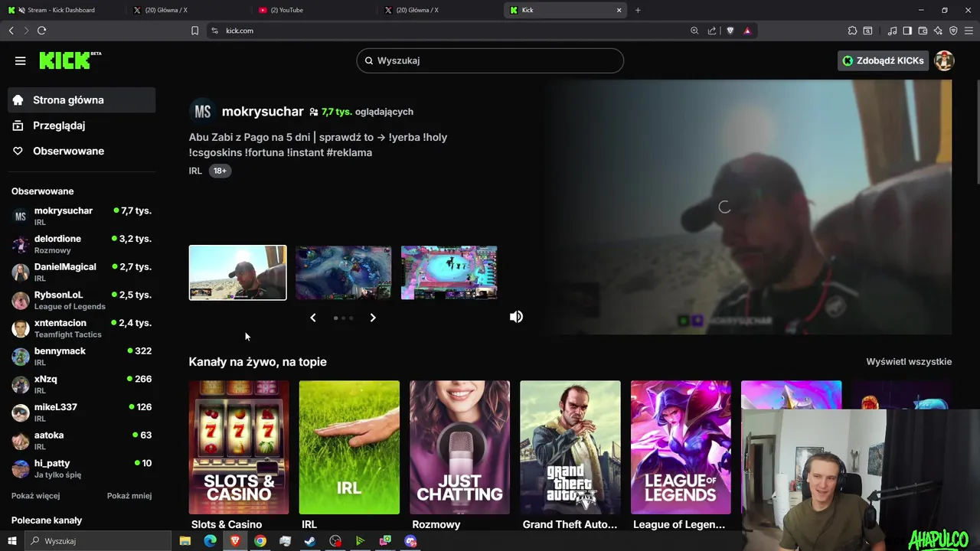
Task: Reload the kick.com page
Action: pos(41,31)
